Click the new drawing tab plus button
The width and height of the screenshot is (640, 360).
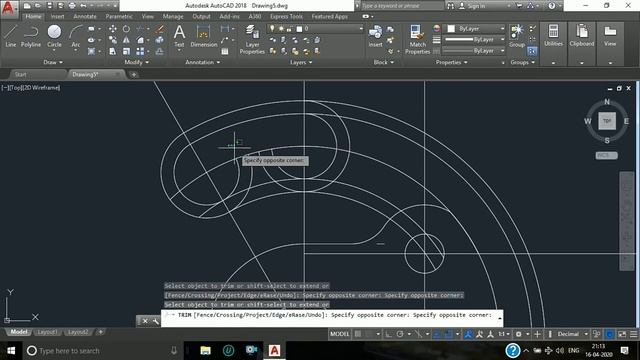[x=133, y=74]
